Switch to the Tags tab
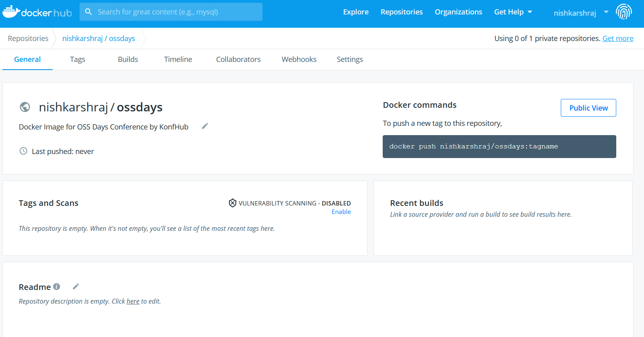The image size is (644, 337). [78, 60]
